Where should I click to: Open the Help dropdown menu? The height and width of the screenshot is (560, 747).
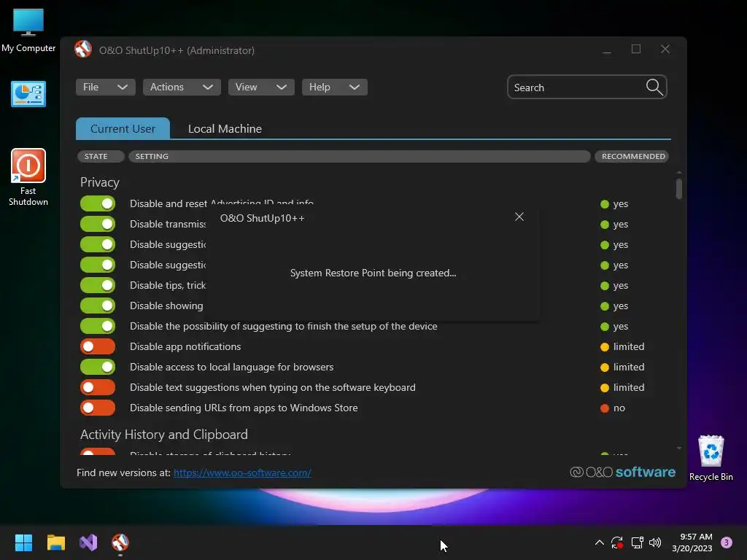(334, 87)
